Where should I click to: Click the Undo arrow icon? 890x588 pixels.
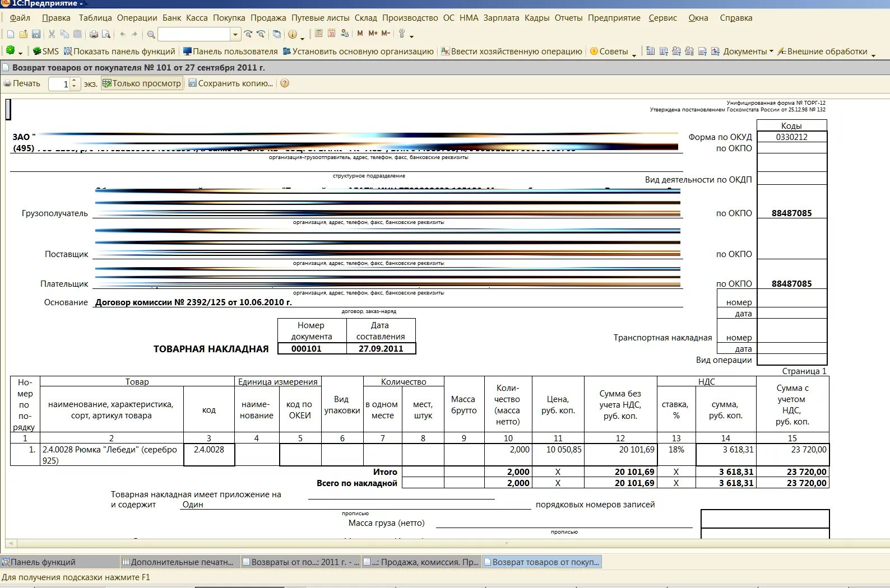[x=122, y=34]
